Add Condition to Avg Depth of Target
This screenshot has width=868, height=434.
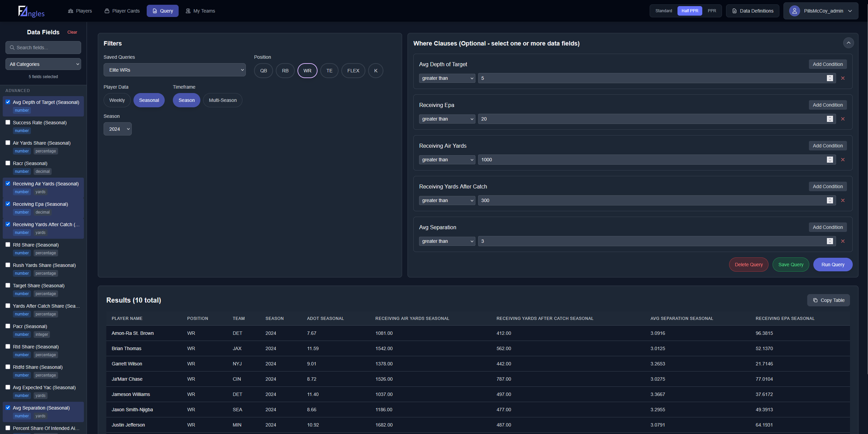pyautogui.click(x=828, y=64)
